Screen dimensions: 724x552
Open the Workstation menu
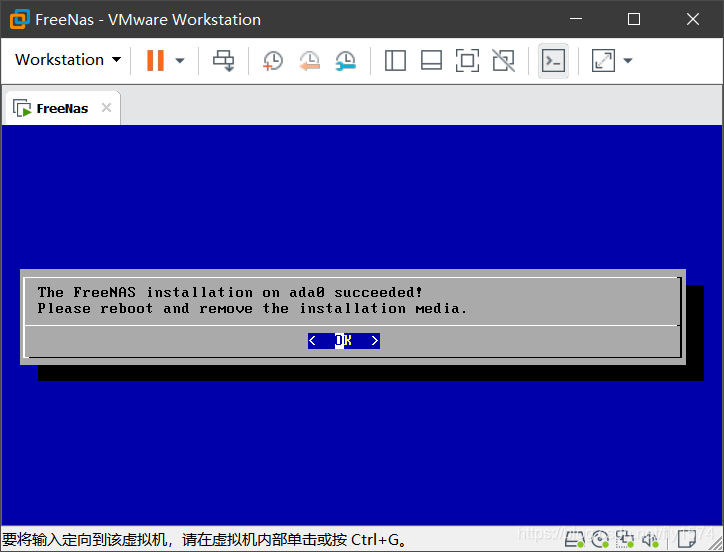68,60
